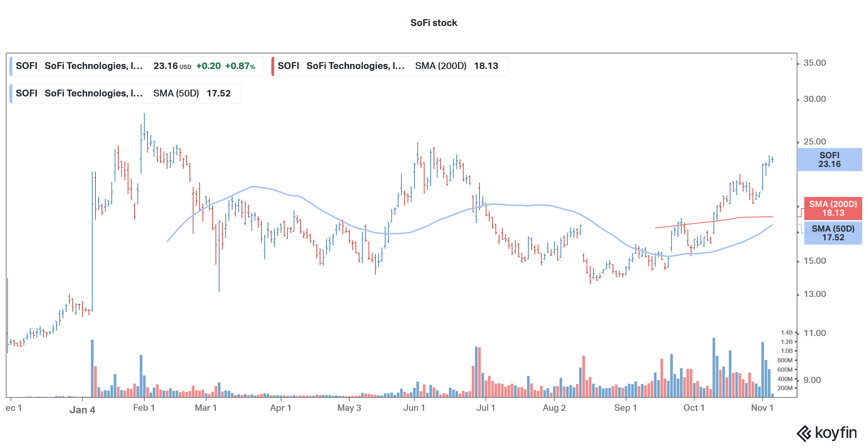Click the Mar 1 date label
The height and width of the screenshot is (448, 868).
[206, 408]
